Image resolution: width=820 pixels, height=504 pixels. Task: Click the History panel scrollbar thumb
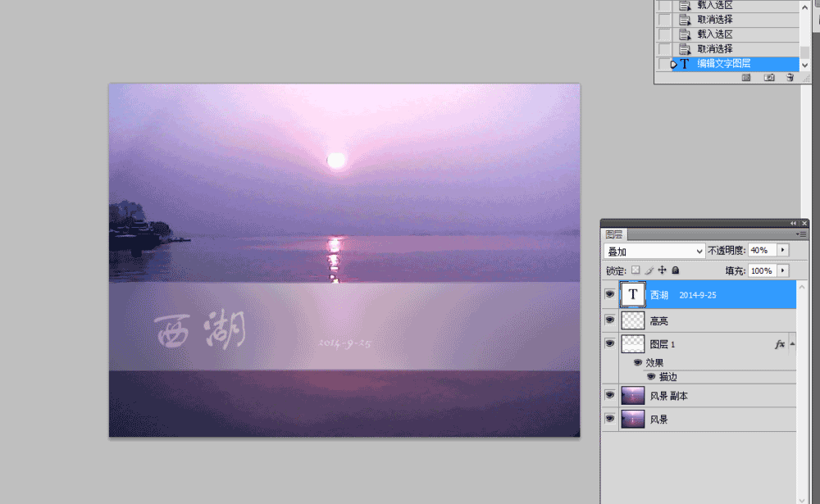[x=805, y=52]
